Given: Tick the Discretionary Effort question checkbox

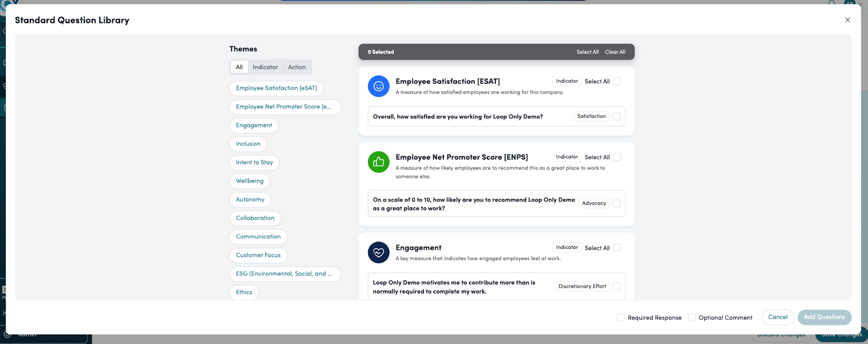Looking at the screenshot, I should [x=616, y=286].
